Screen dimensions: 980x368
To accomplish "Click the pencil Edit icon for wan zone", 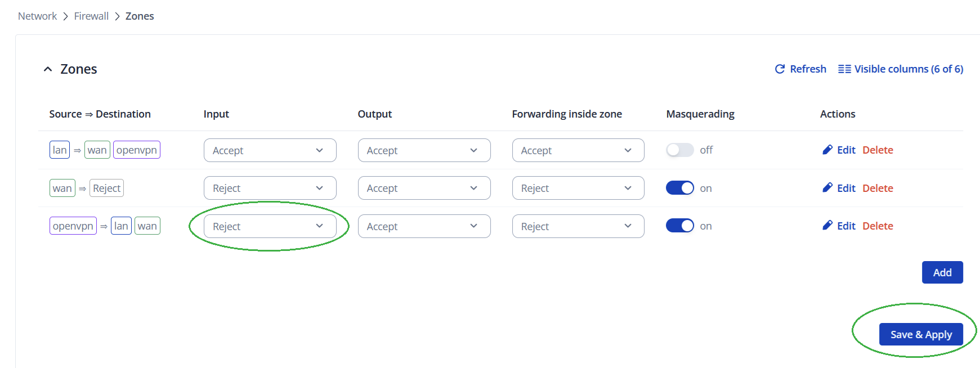I will [827, 188].
